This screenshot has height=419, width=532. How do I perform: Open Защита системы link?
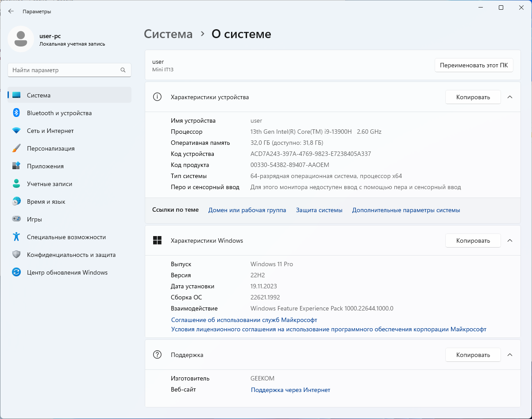click(x=319, y=210)
